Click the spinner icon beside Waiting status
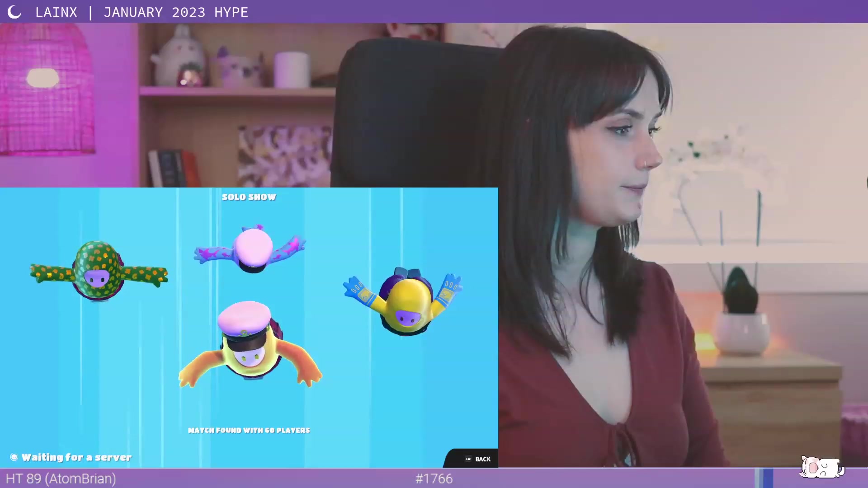The height and width of the screenshot is (488, 868). tap(14, 457)
